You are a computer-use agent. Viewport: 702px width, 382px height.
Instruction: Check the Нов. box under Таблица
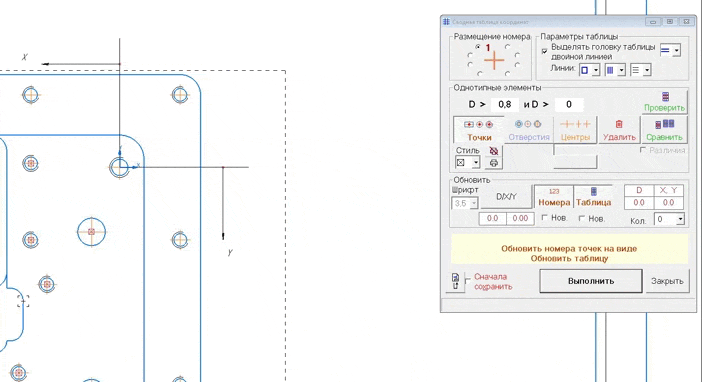tap(582, 218)
